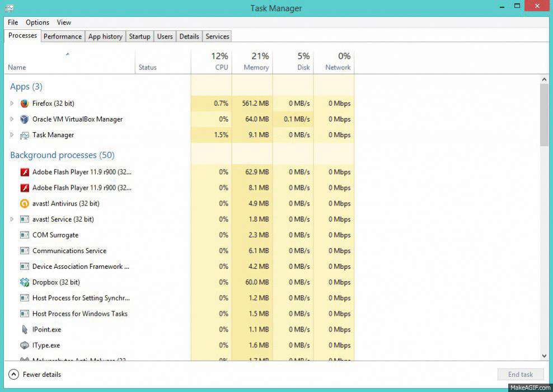Expand the Oracle VM VirtualBox Manager entry
This screenshot has height=392, width=553.
click(x=12, y=119)
